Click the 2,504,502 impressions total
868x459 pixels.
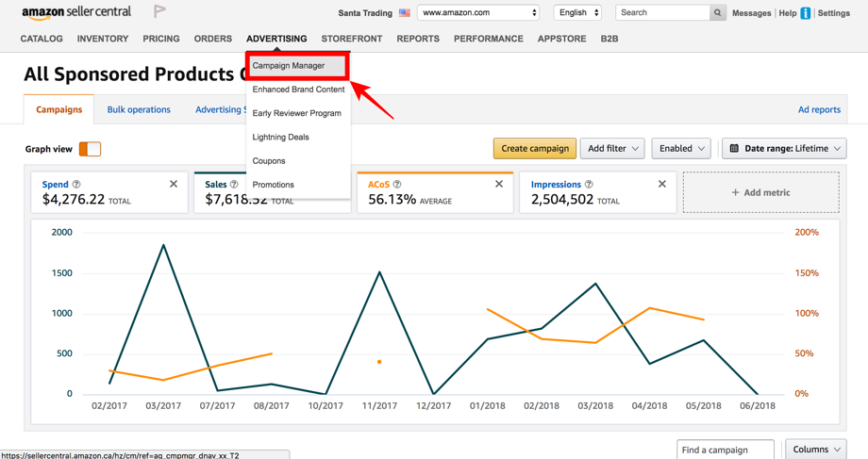pyautogui.click(x=562, y=200)
